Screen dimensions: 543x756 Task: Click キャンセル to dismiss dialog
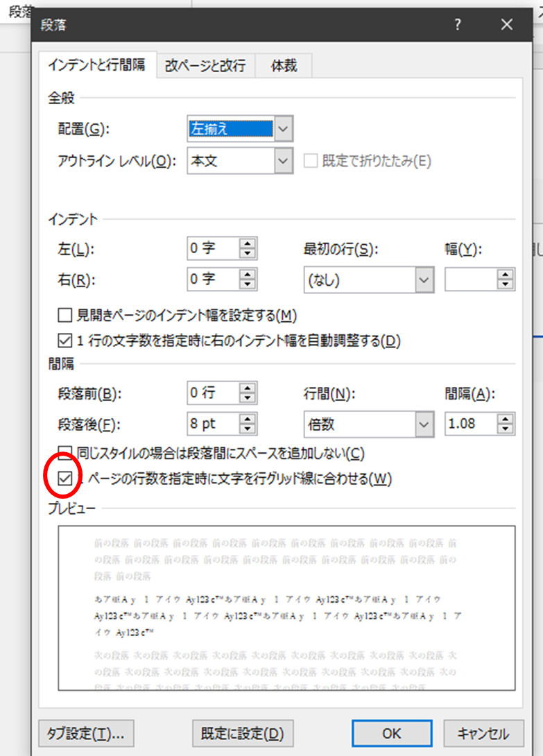(483, 733)
